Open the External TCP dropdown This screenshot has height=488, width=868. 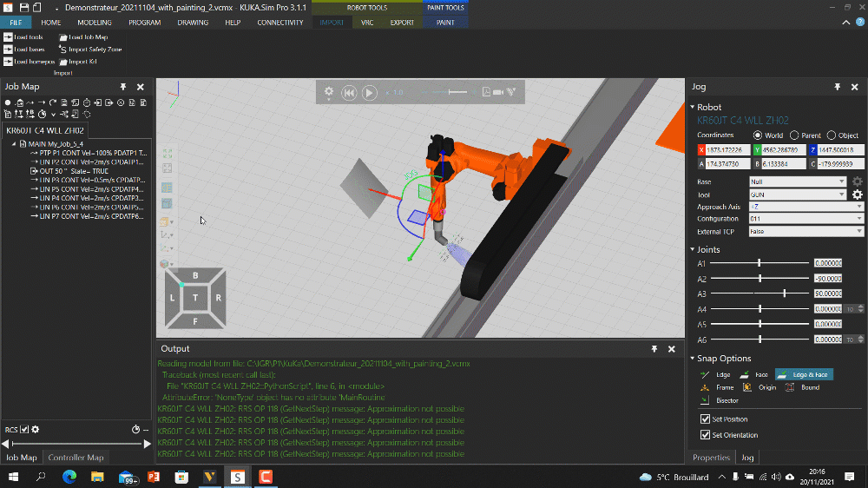click(806, 232)
